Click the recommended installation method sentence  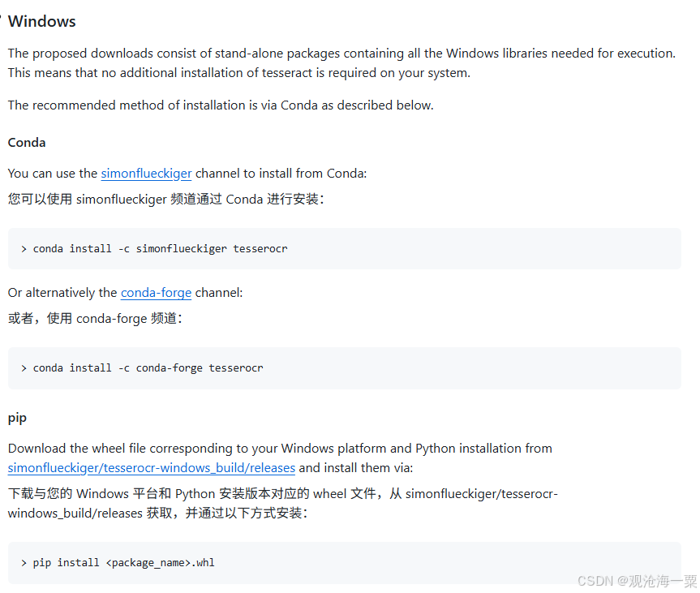pyautogui.click(x=219, y=105)
